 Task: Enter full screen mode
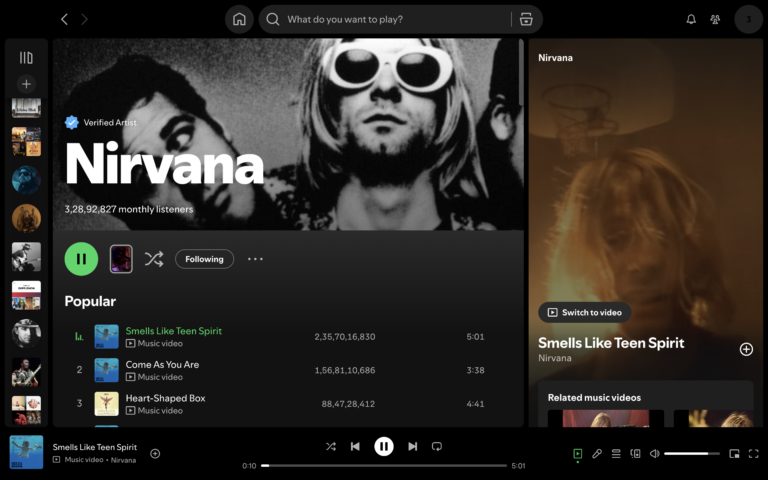tap(753, 453)
